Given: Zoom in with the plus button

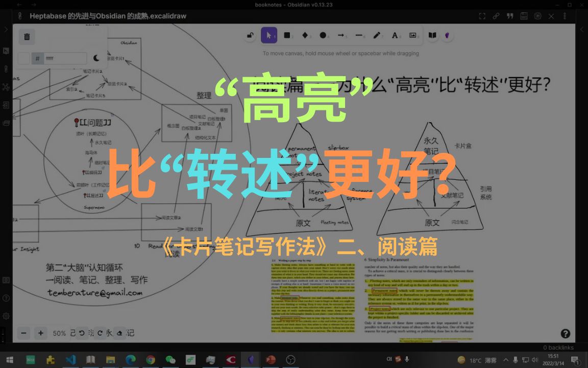Looking at the screenshot, I should 40,333.
